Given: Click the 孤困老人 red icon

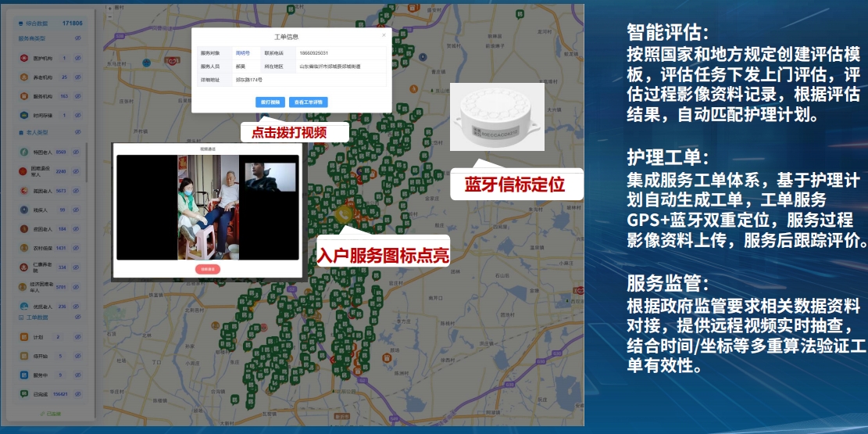Looking at the screenshot, I should coord(23,191).
